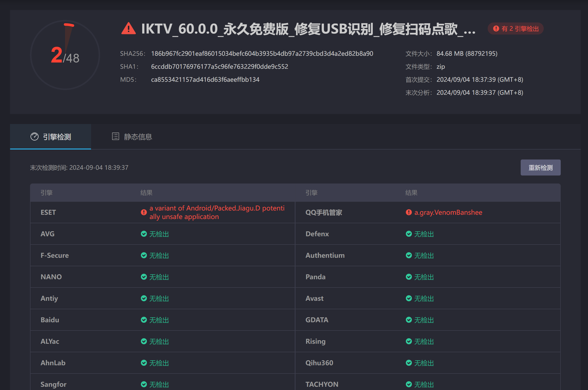Viewport: 588px width, 390px height.
Task: Switch to the 引擎检测 tab
Action: (x=51, y=137)
